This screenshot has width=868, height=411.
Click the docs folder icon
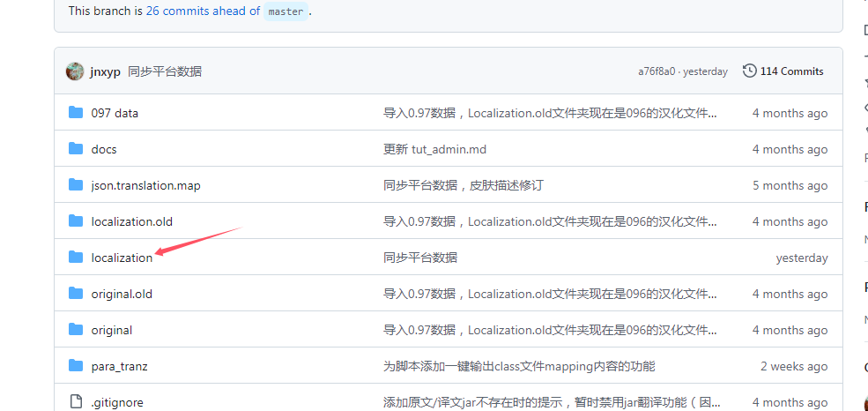coord(76,149)
